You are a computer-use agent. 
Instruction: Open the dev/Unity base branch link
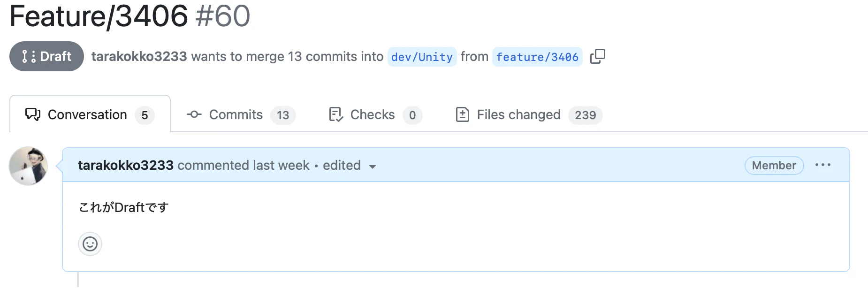[x=422, y=57]
